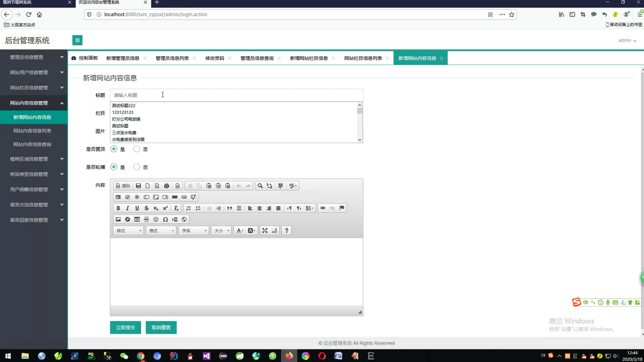This screenshot has height=362, width=644.
Task: Expand 用户捐赠信息管理 sidebar menu
Action: [x=34, y=189]
